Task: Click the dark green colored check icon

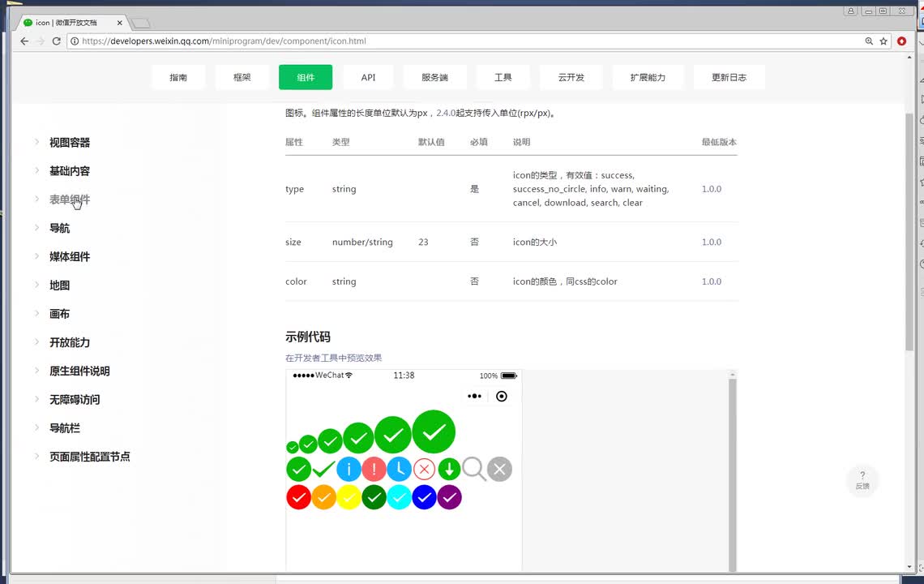Action: [x=374, y=497]
